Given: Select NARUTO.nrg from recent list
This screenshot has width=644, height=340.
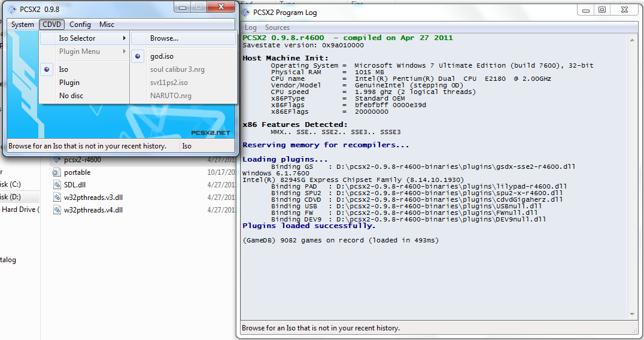Looking at the screenshot, I should coord(184,96).
